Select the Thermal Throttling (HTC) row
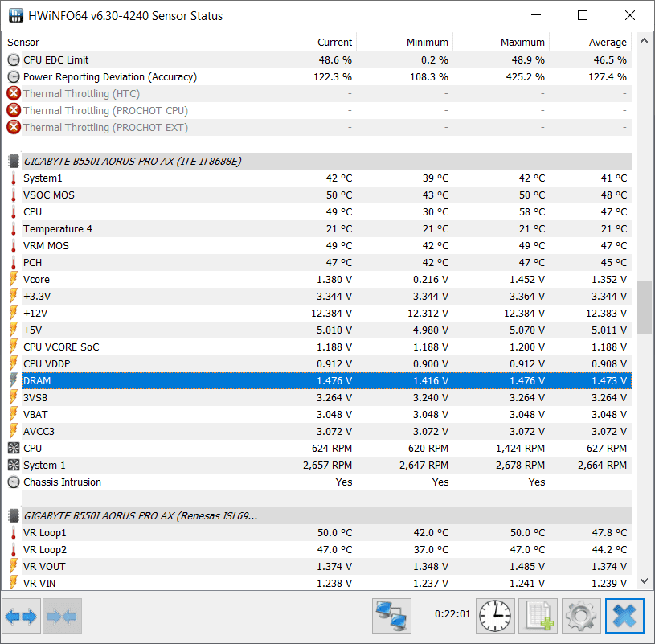 tap(326, 93)
